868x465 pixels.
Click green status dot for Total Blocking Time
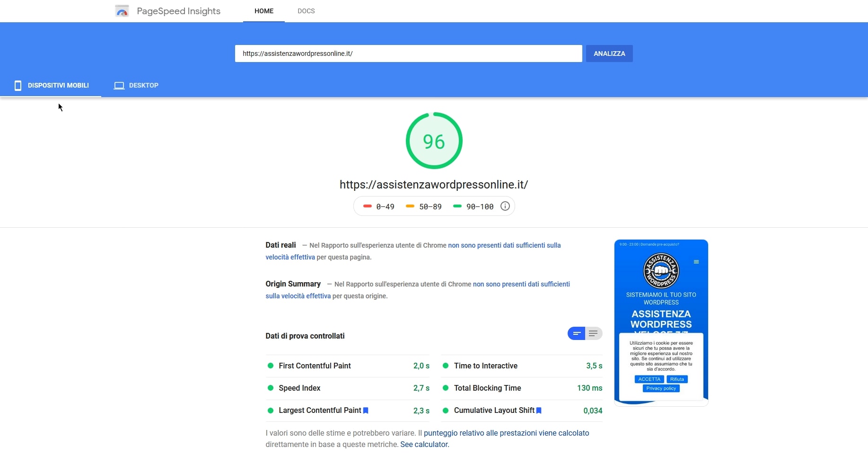[446, 388]
